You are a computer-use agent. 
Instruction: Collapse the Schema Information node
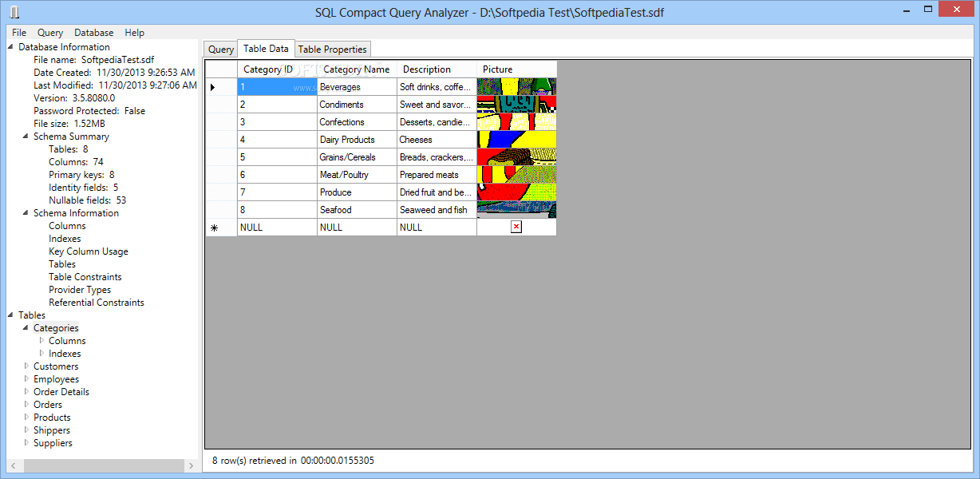tap(26, 213)
